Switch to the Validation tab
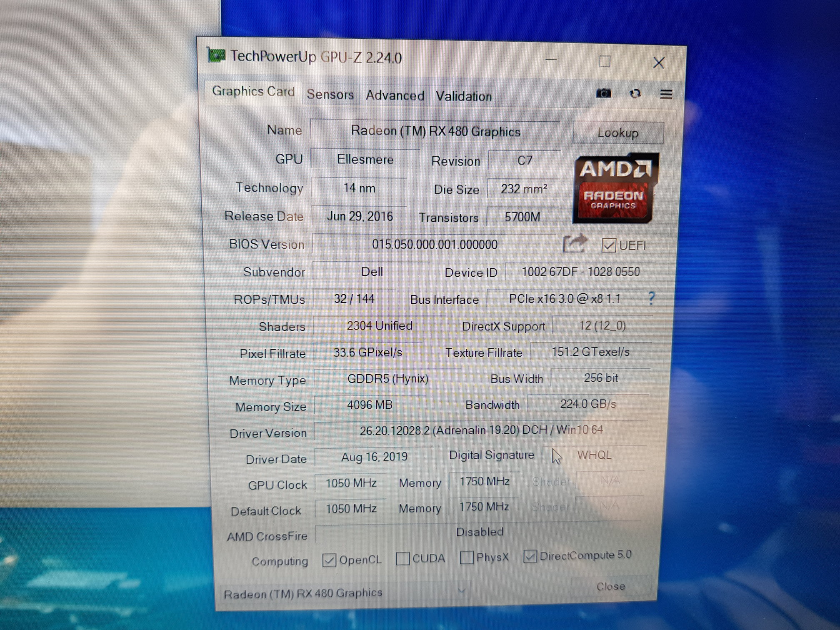The height and width of the screenshot is (630, 840). (x=464, y=96)
